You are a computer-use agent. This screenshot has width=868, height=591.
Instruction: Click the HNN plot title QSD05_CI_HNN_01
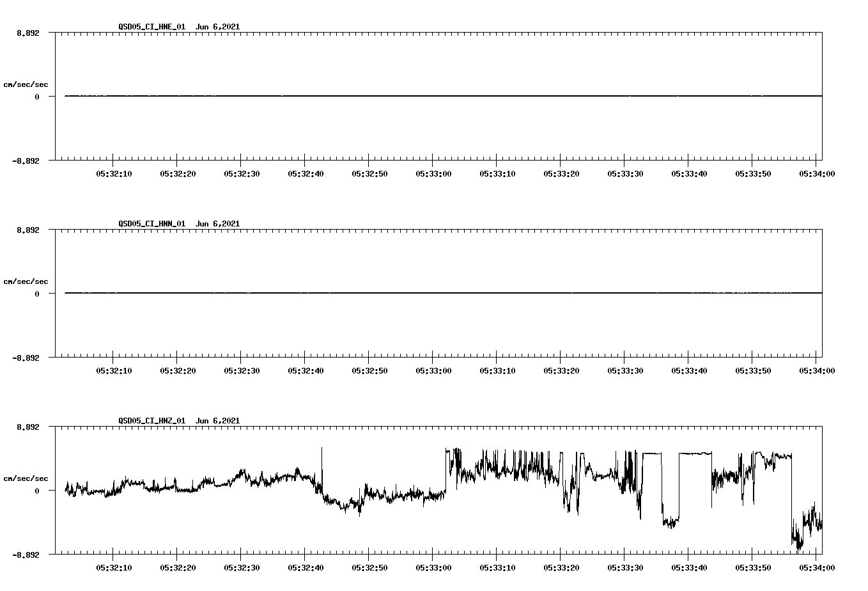click(152, 224)
